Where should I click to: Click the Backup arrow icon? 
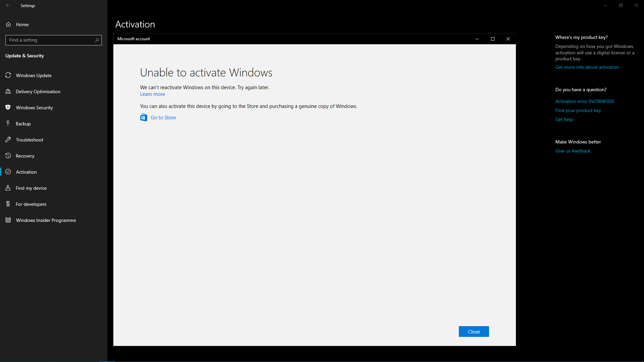click(x=8, y=124)
